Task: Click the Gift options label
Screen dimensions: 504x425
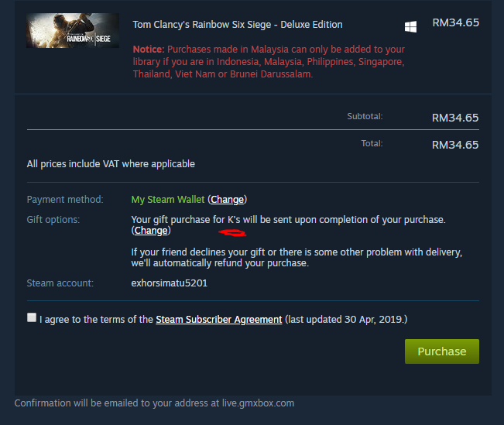Action: coord(53,220)
